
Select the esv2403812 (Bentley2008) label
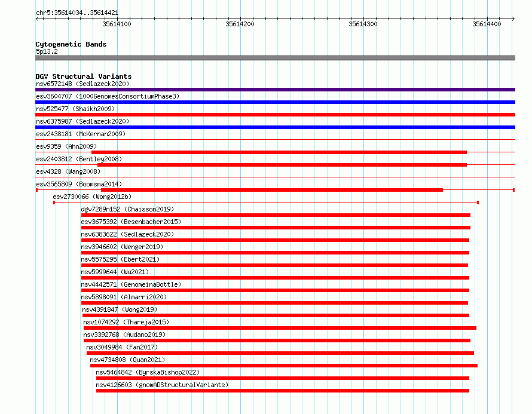(79, 159)
